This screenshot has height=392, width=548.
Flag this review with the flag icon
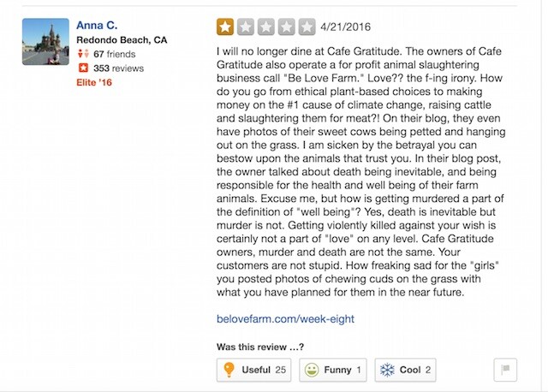pyautogui.click(x=505, y=370)
